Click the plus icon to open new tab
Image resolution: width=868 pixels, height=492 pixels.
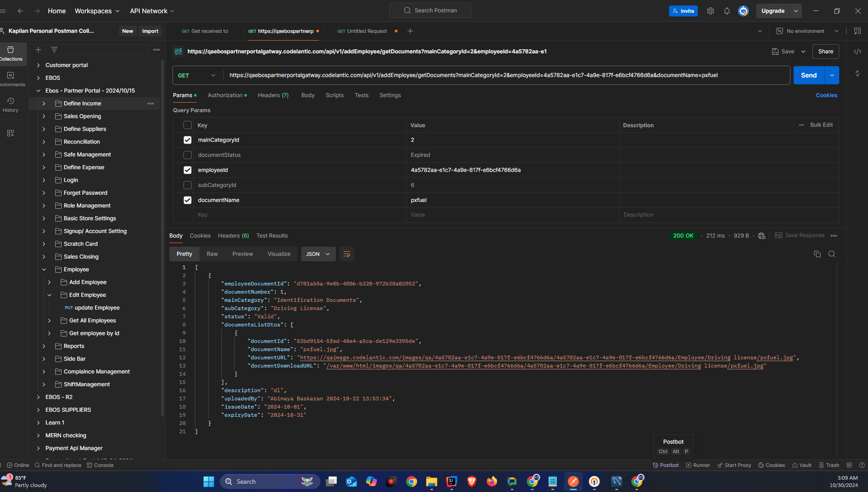click(x=410, y=31)
